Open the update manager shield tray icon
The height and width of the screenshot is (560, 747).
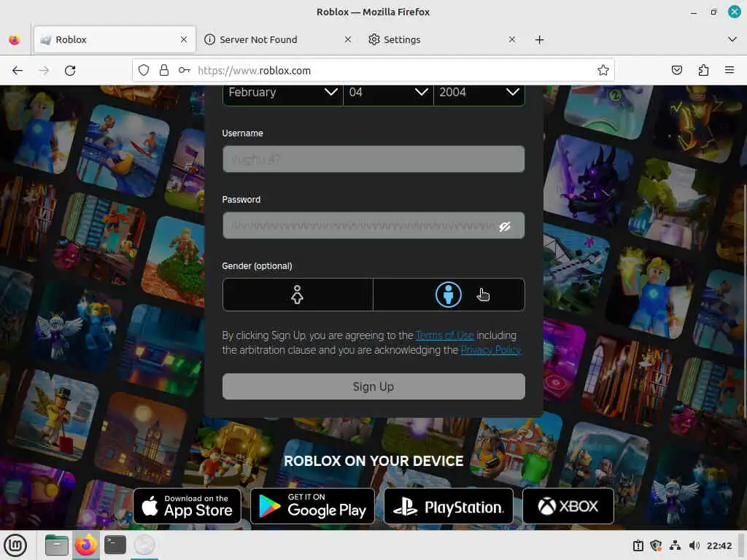[x=656, y=545]
